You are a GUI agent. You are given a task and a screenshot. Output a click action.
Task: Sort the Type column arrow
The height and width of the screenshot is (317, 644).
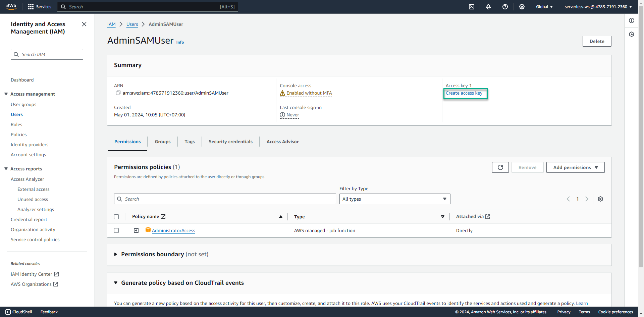(x=443, y=217)
